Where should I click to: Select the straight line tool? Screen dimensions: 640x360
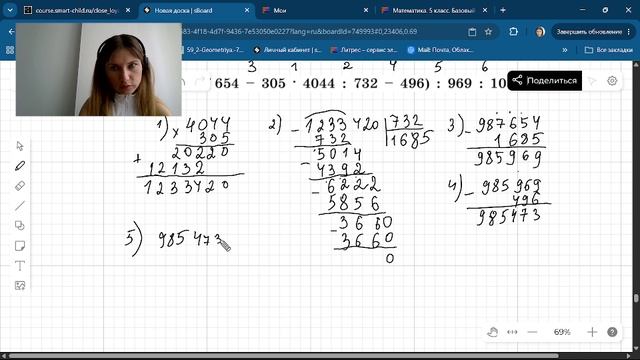[20, 206]
